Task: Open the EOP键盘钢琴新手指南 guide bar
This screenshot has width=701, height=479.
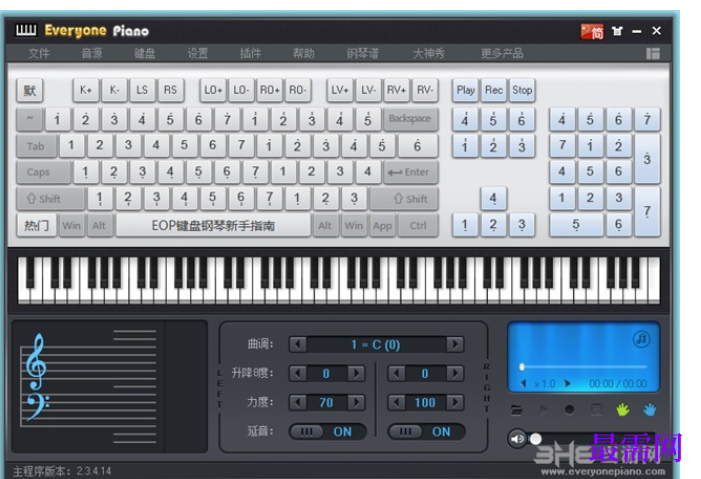Action: (x=213, y=225)
